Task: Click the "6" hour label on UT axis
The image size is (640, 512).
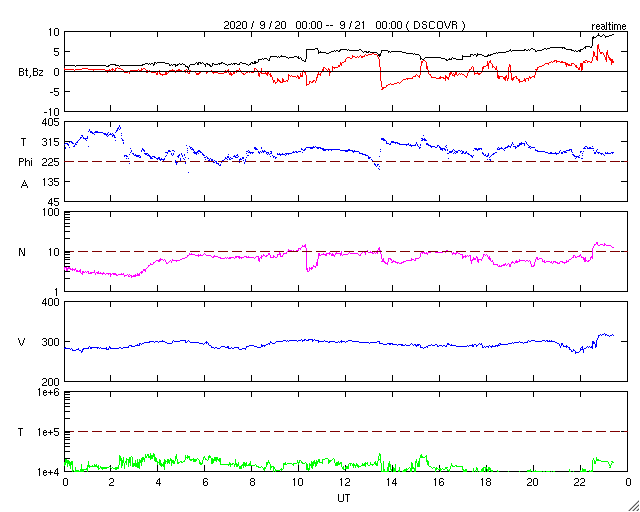Action: coord(205,482)
